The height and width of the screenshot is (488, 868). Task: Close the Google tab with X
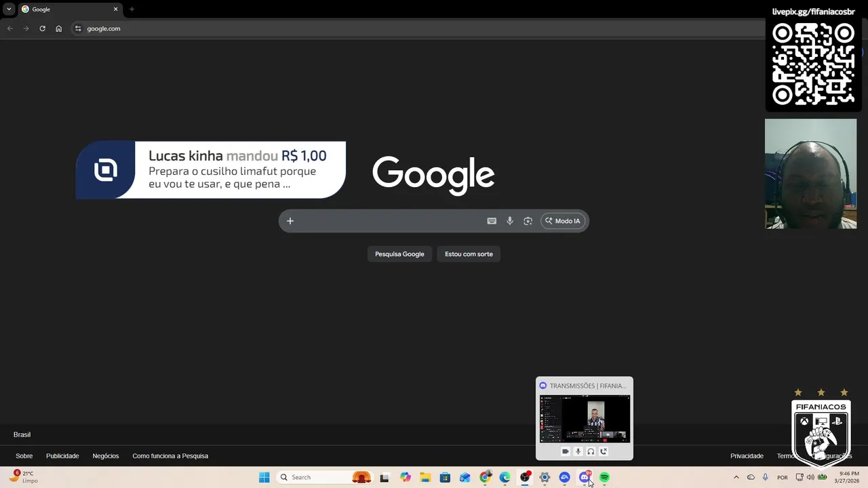(x=115, y=9)
